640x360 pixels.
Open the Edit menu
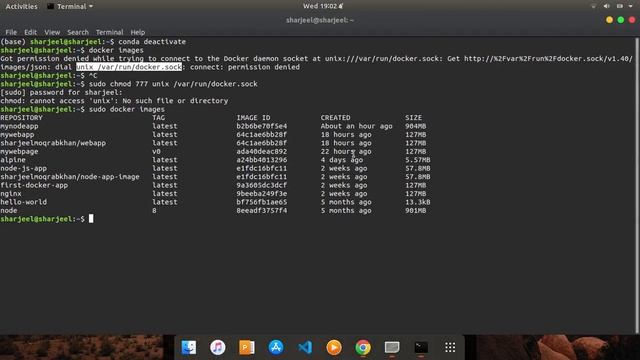tap(30, 32)
